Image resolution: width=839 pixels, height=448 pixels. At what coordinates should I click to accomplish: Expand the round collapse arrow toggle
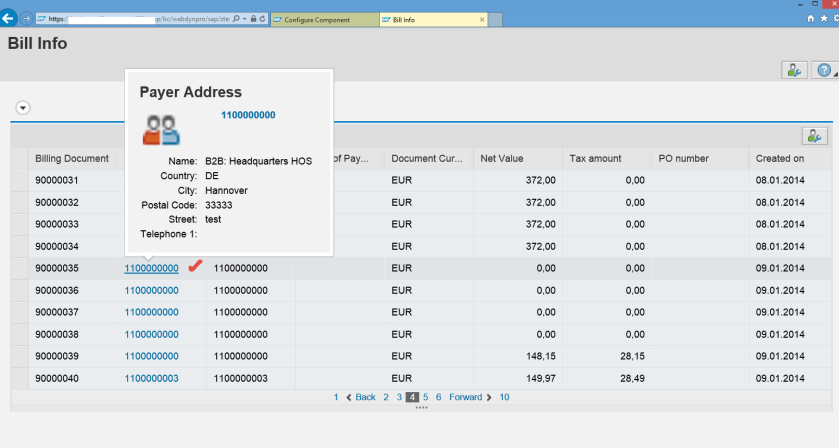coord(22,108)
